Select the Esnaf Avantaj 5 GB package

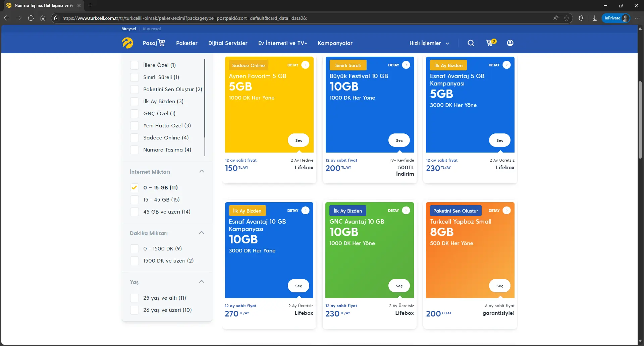pyautogui.click(x=500, y=140)
